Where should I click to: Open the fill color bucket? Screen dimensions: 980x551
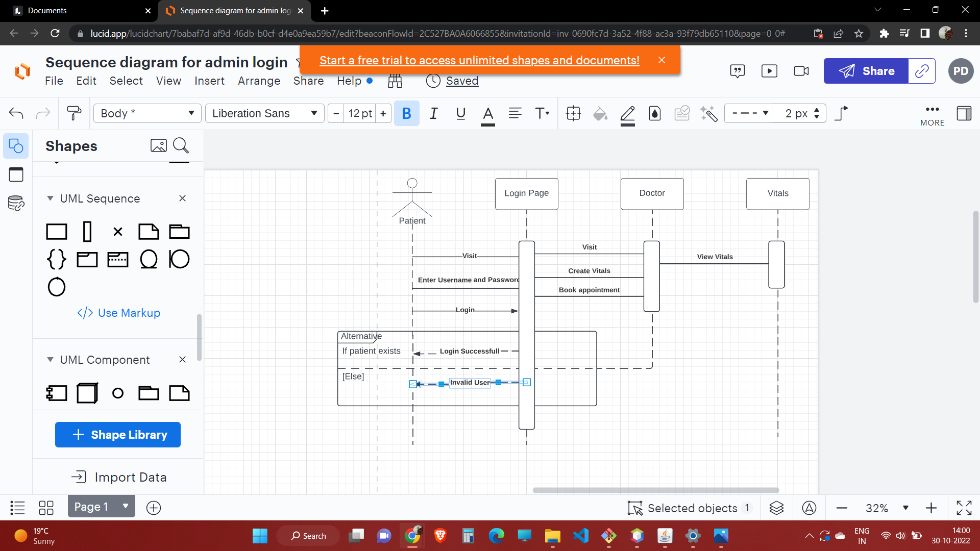coord(600,113)
